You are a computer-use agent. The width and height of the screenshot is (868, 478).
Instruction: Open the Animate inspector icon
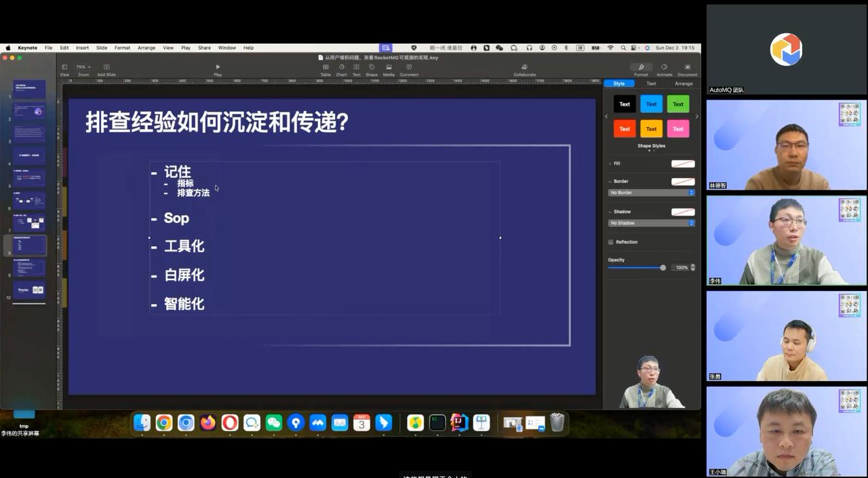(664, 67)
